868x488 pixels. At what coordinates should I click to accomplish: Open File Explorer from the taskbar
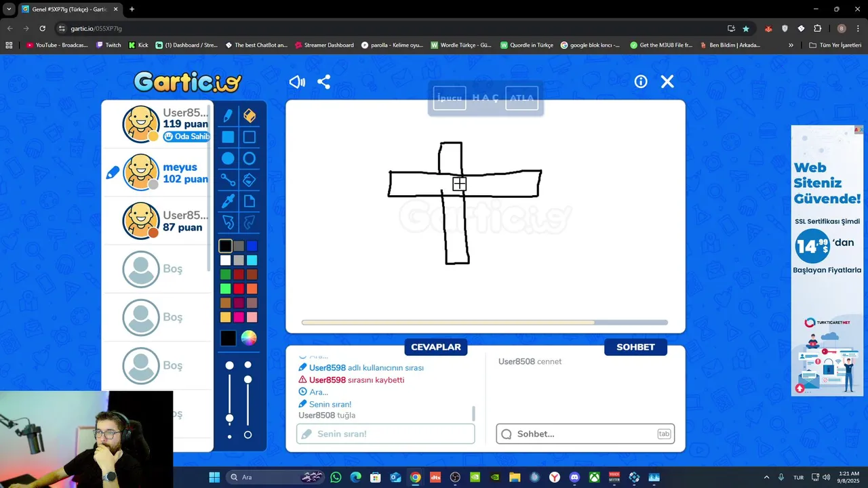pos(515,477)
